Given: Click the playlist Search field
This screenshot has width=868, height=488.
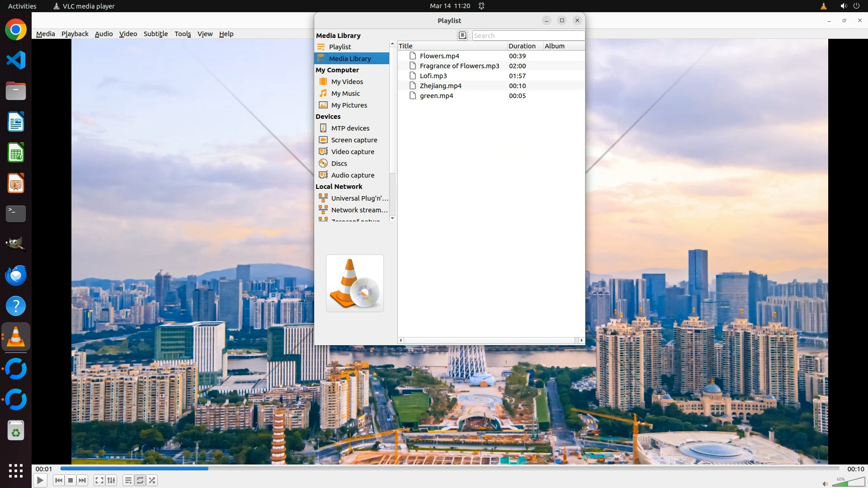Looking at the screenshot, I should [528, 35].
